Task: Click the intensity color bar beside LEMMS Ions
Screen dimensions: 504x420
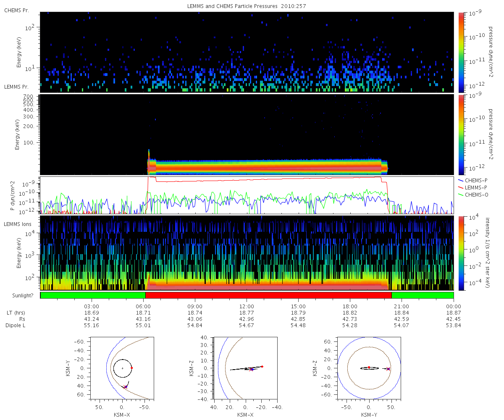Action: 462,253
